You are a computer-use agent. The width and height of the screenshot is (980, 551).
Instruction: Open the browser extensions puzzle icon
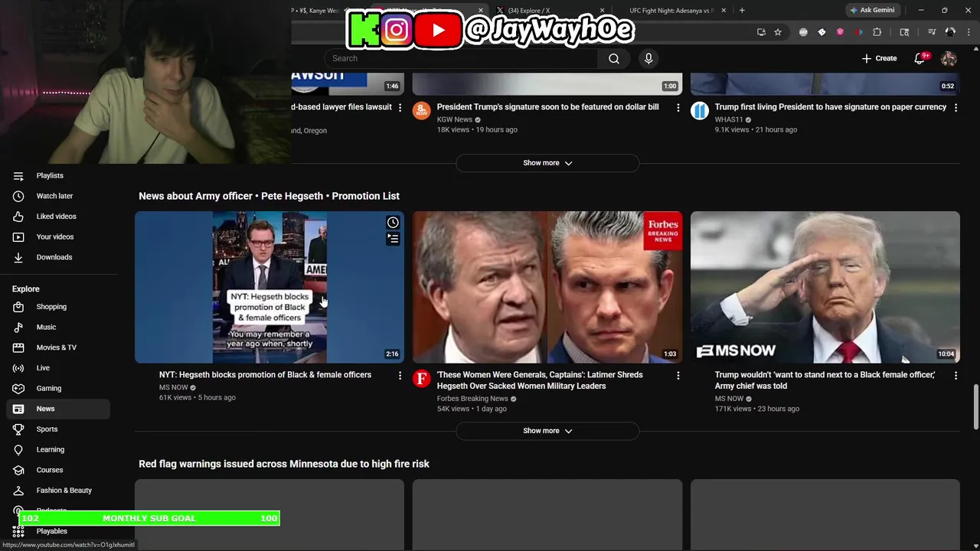pyautogui.click(x=877, y=32)
